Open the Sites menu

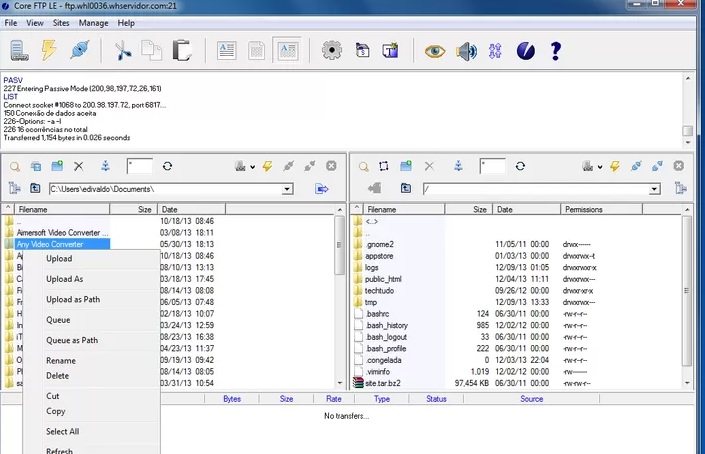coord(61,22)
